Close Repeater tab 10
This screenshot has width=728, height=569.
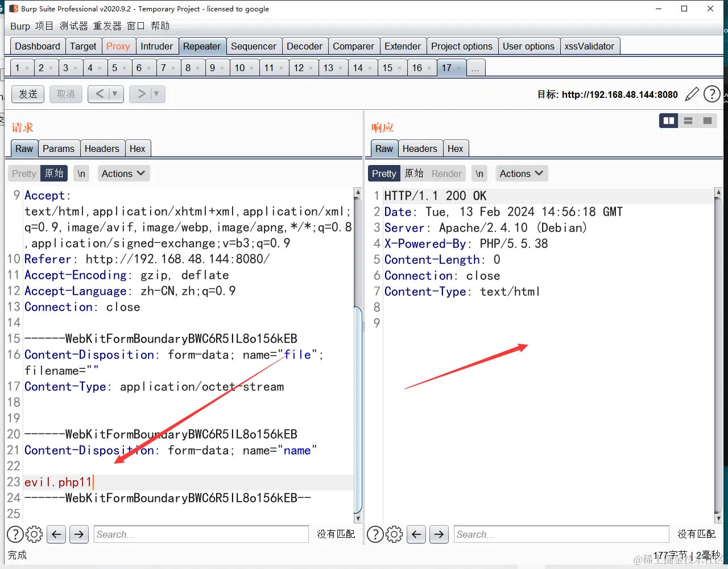(x=252, y=68)
